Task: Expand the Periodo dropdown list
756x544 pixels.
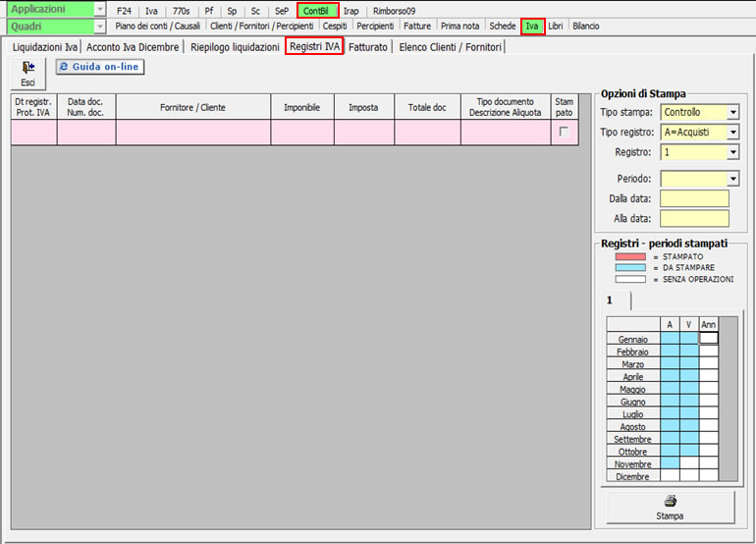Action: coord(732,179)
